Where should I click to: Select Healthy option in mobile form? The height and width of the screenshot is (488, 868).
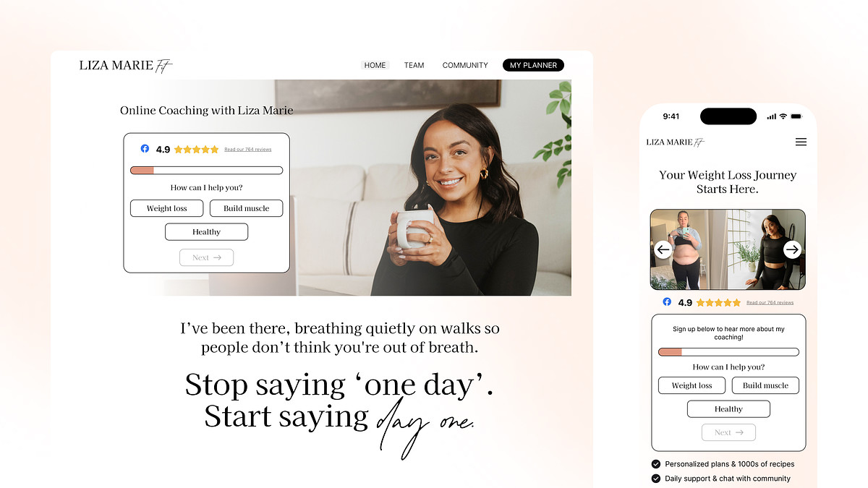point(728,409)
